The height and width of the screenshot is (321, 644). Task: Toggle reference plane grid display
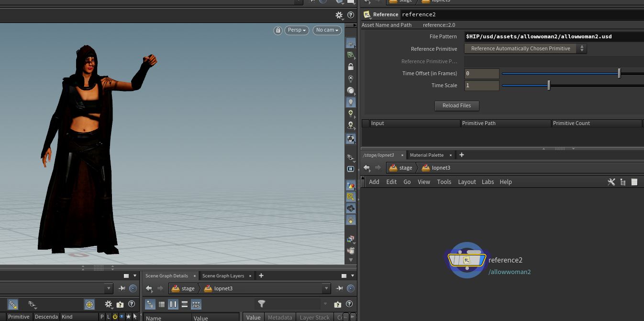[x=351, y=44]
